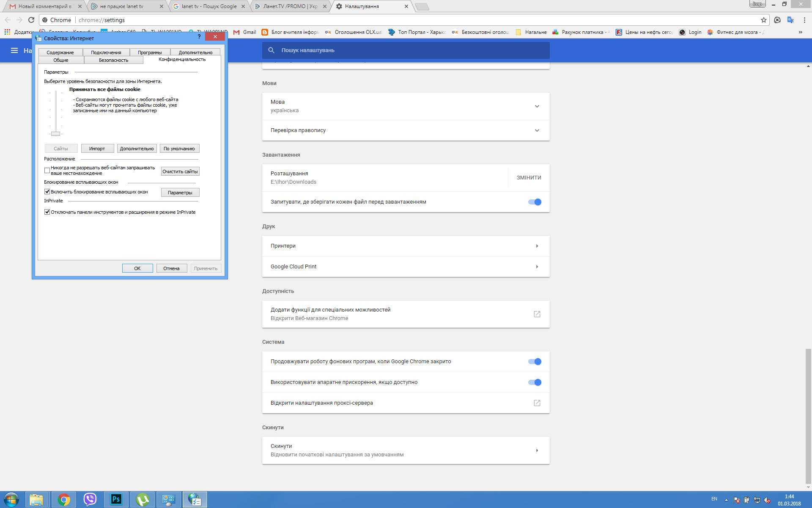Launch Photoshop from the taskbar

point(116,500)
